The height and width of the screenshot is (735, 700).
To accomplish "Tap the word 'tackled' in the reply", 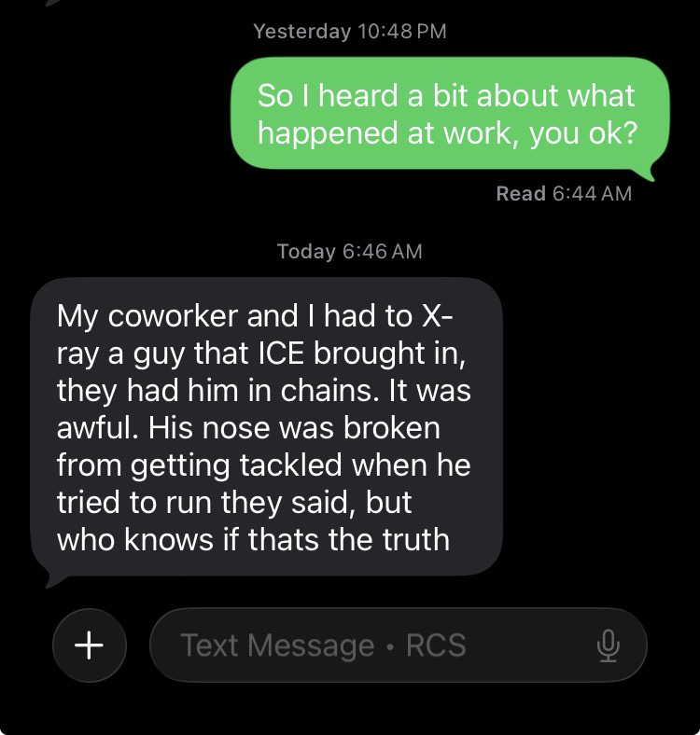I will pos(290,465).
